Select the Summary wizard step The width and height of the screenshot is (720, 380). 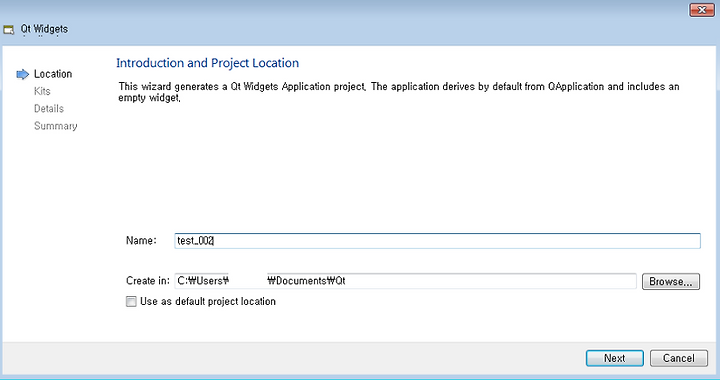tap(56, 126)
